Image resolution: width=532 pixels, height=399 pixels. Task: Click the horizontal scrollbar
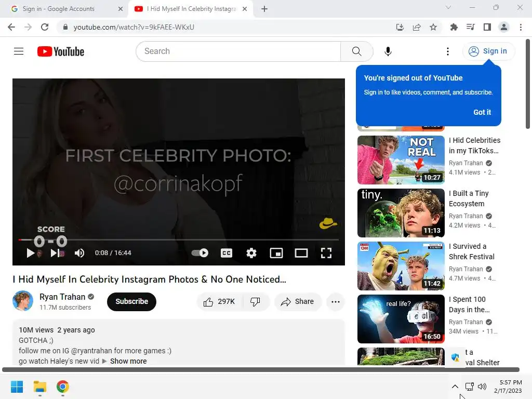tap(261, 369)
